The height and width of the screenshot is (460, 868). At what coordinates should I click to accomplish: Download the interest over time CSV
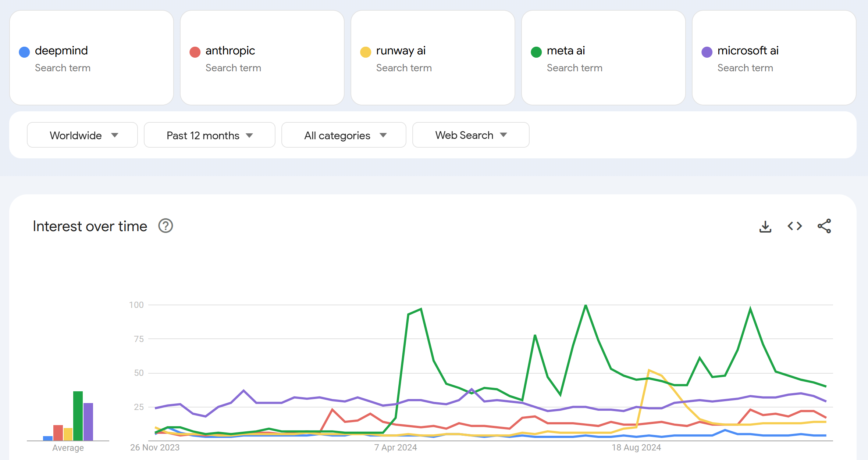point(765,226)
